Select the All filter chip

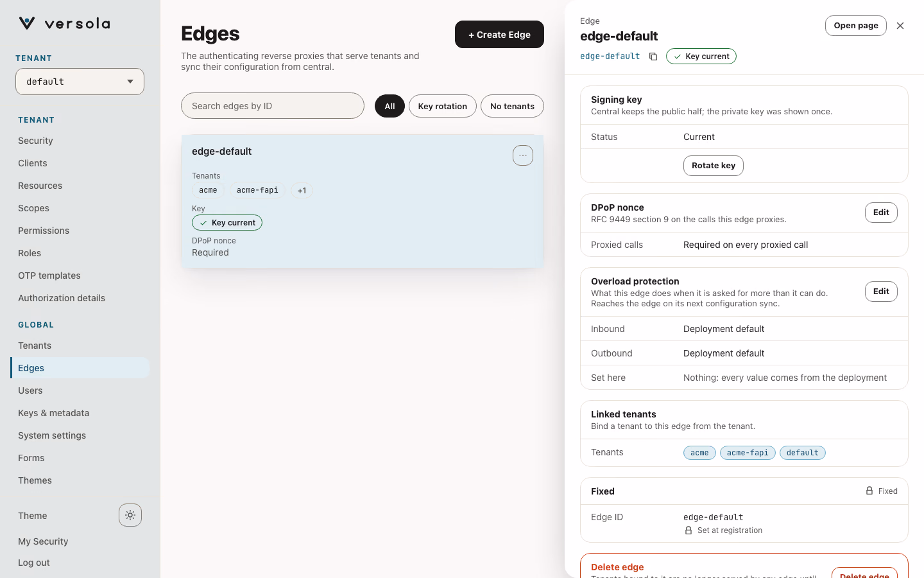[389, 106]
